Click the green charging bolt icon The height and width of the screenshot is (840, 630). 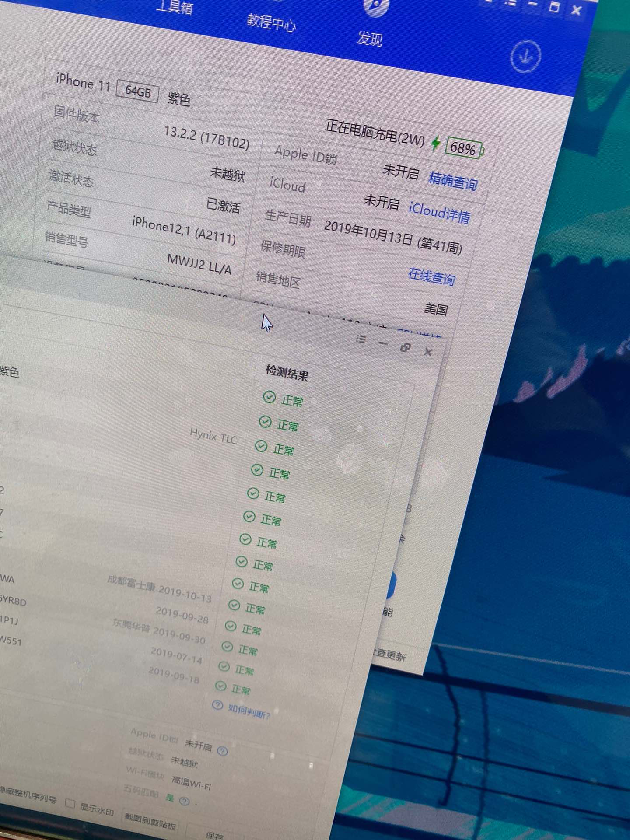click(x=436, y=143)
